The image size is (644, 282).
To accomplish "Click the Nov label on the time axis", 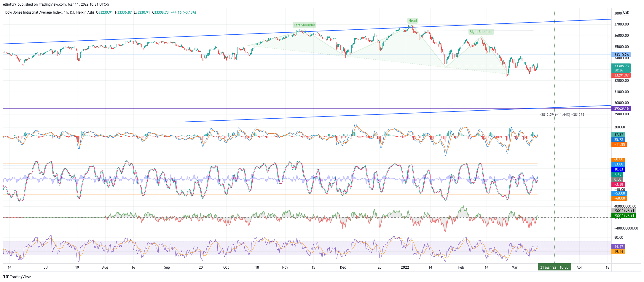I will coord(285,267).
